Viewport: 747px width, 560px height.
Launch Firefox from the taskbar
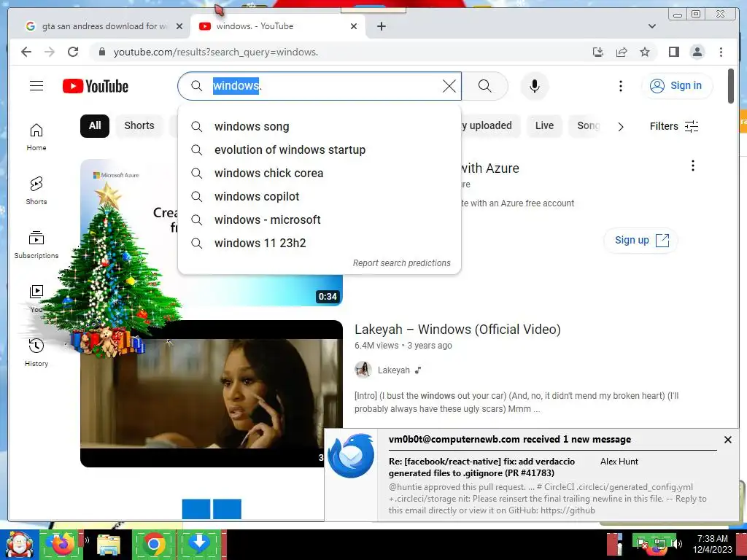tap(61, 544)
